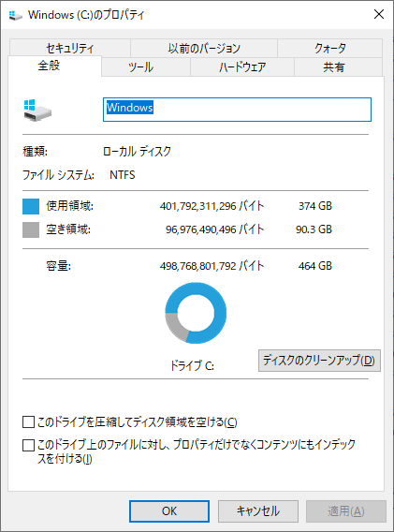Close the properties dialog with the X
Viewport: 394px width, 532px height.
[x=379, y=14]
